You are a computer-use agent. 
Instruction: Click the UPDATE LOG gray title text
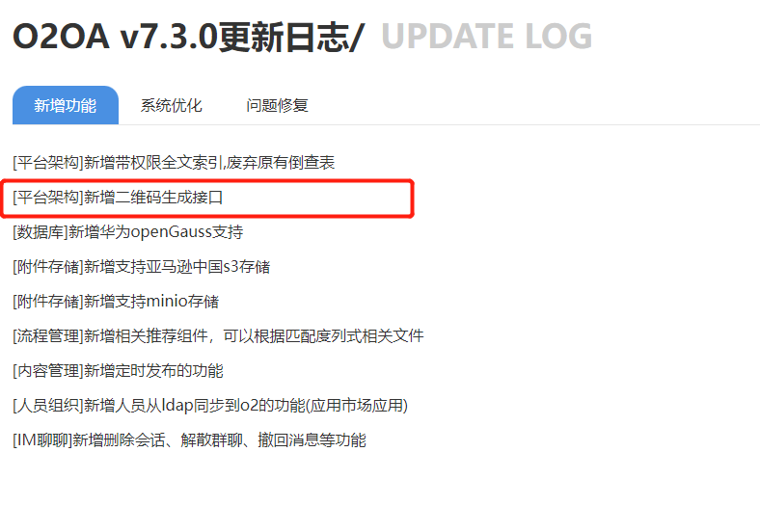pyautogui.click(x=487, y=37)
